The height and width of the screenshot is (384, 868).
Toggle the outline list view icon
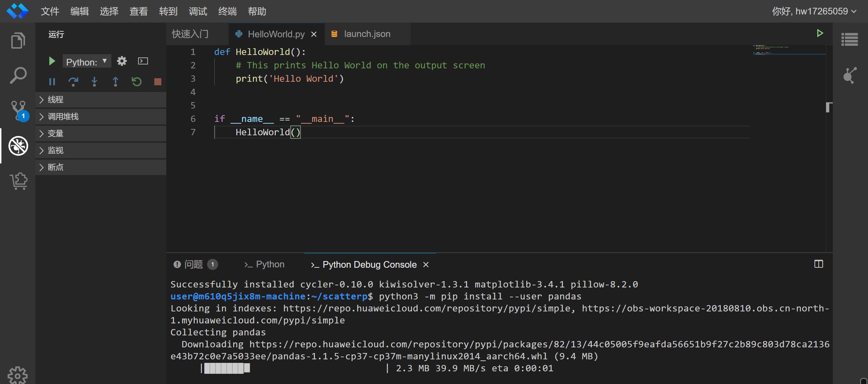click(x=849, y=39)
